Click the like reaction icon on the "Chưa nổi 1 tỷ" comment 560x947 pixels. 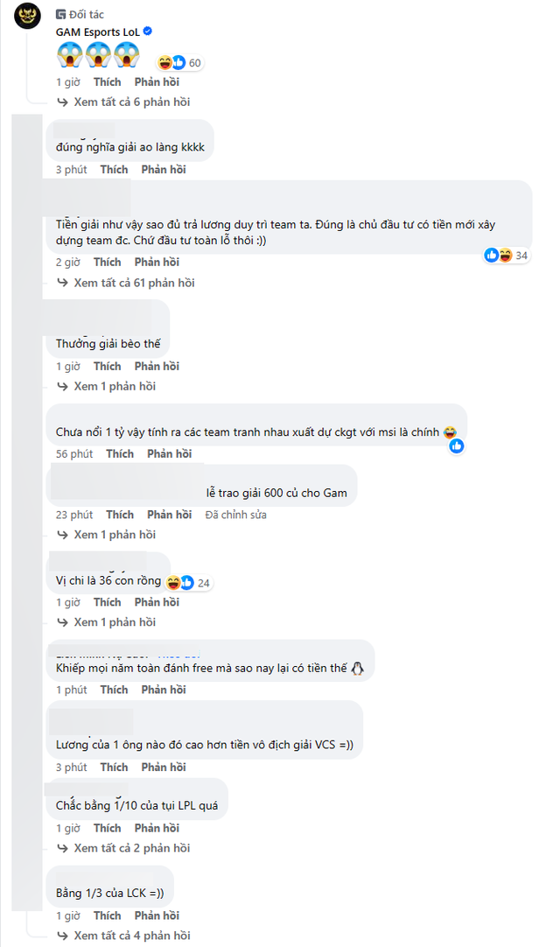[x=457, y=446]
